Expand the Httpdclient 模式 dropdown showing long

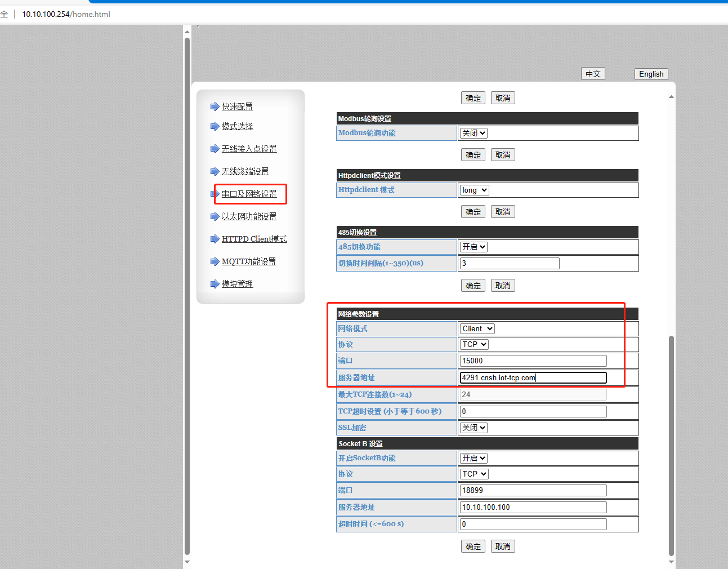point(474,190)
